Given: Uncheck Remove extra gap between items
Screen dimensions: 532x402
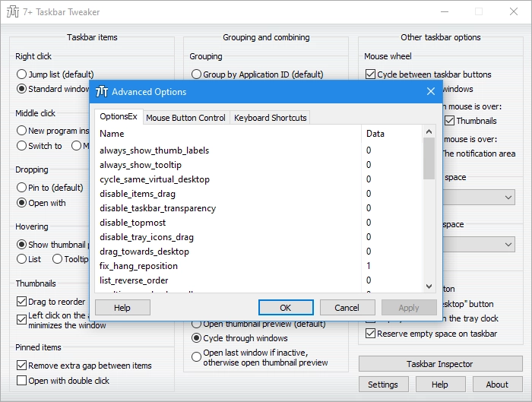Looking at the screenshot, I should [21, 366].
